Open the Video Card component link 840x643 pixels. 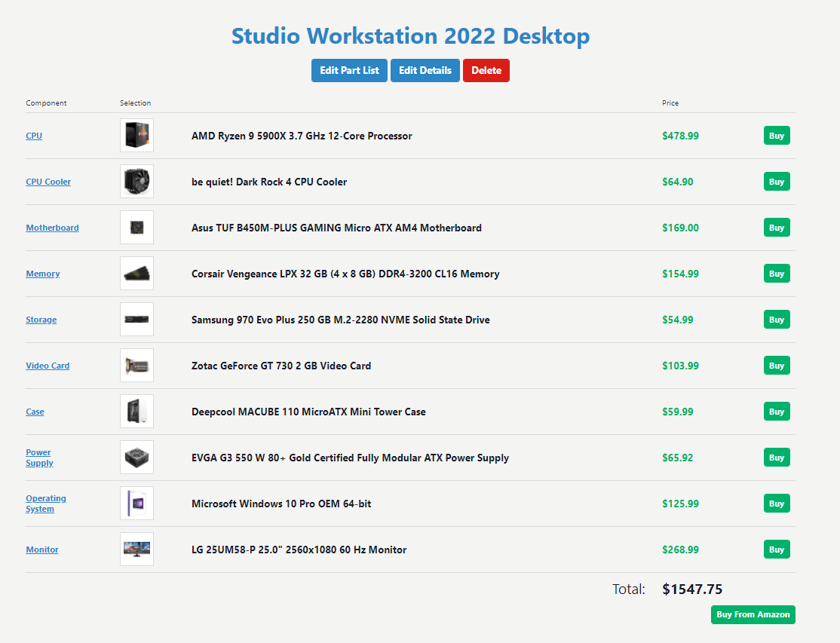48,366
